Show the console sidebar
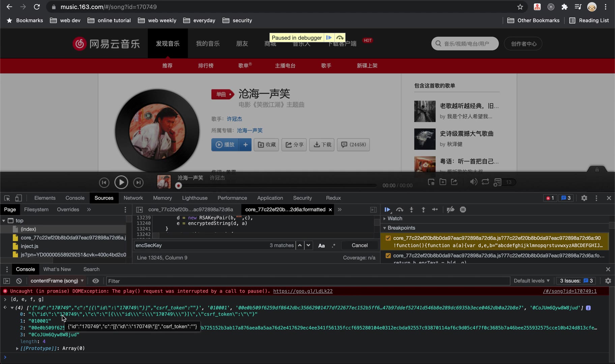 6,281
